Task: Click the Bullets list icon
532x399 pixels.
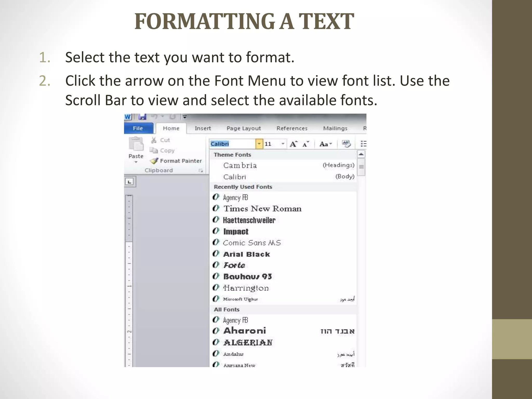Action: (363, 144)
